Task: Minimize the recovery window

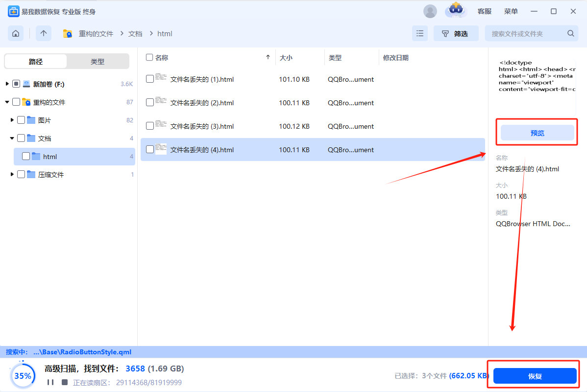Action: click(x=534, y=12)
